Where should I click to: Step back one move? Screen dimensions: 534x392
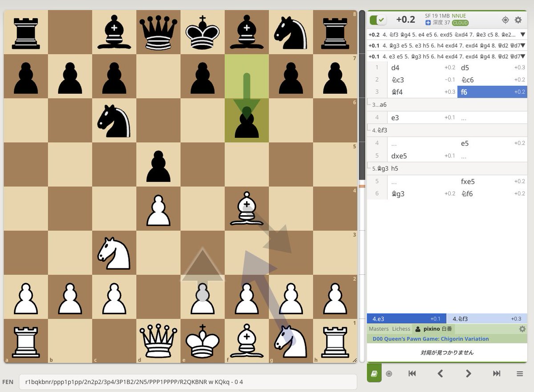440,374
